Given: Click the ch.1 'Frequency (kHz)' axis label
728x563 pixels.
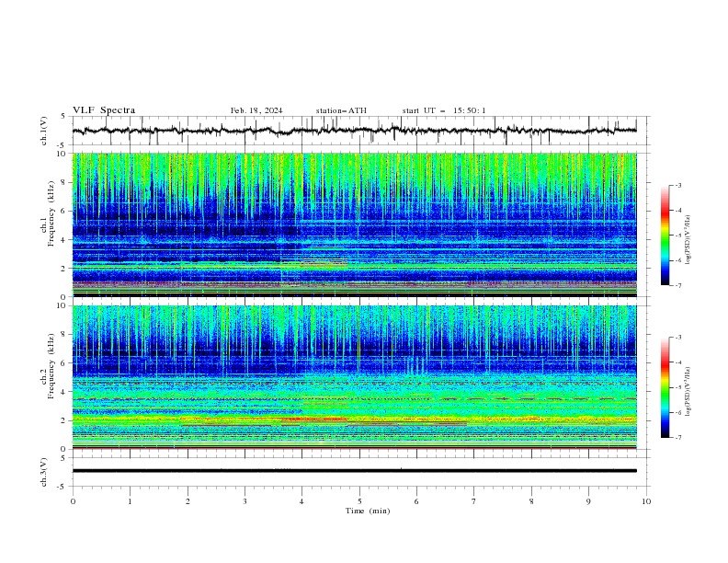Looking at the screenshot, I should [51, 214].
